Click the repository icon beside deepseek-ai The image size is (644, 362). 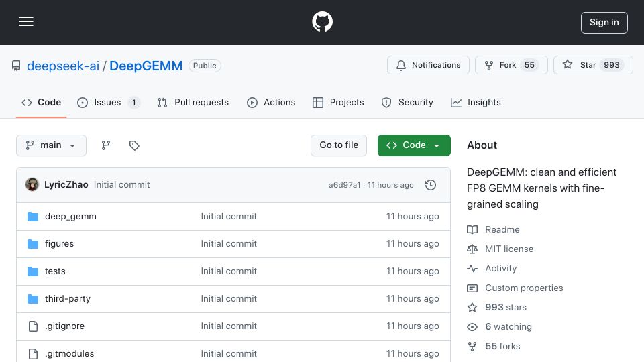click(16, 66)
